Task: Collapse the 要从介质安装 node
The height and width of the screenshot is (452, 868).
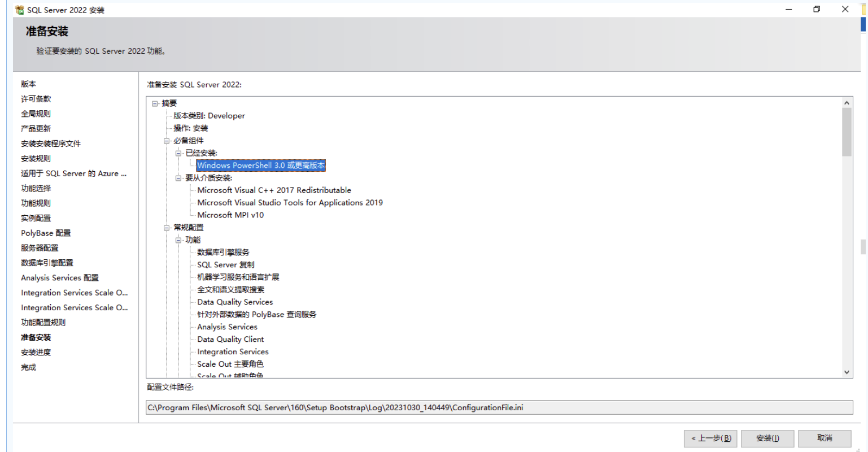Action: 178,178
